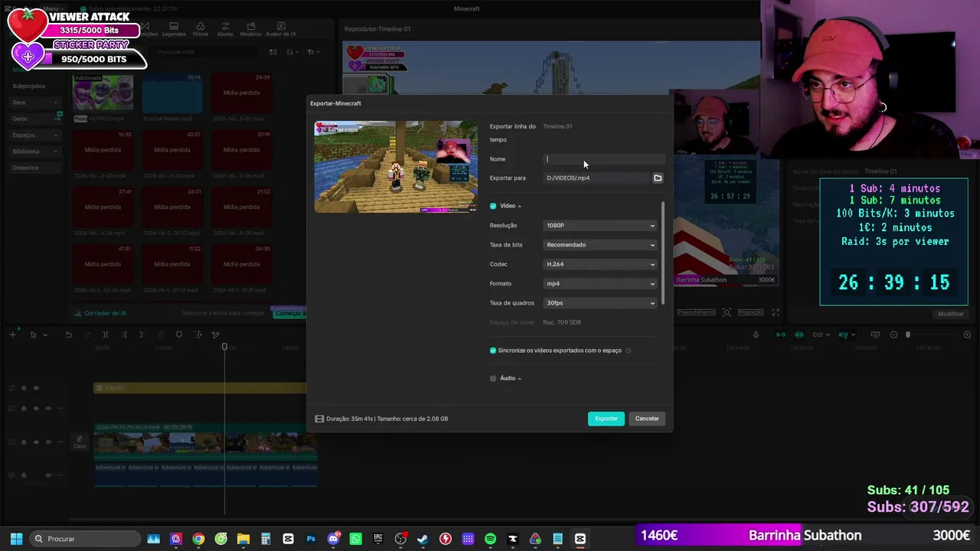The width and height of the screenshot is (980, 551).
Task: Hide the top yellow text track
Action: point(36,388)
